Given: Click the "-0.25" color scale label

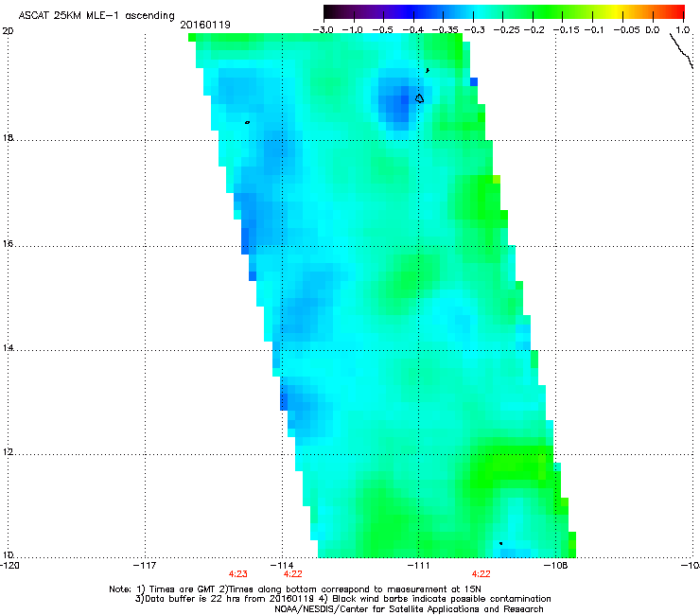Looking at the screenshot, I should coord(507,30).
